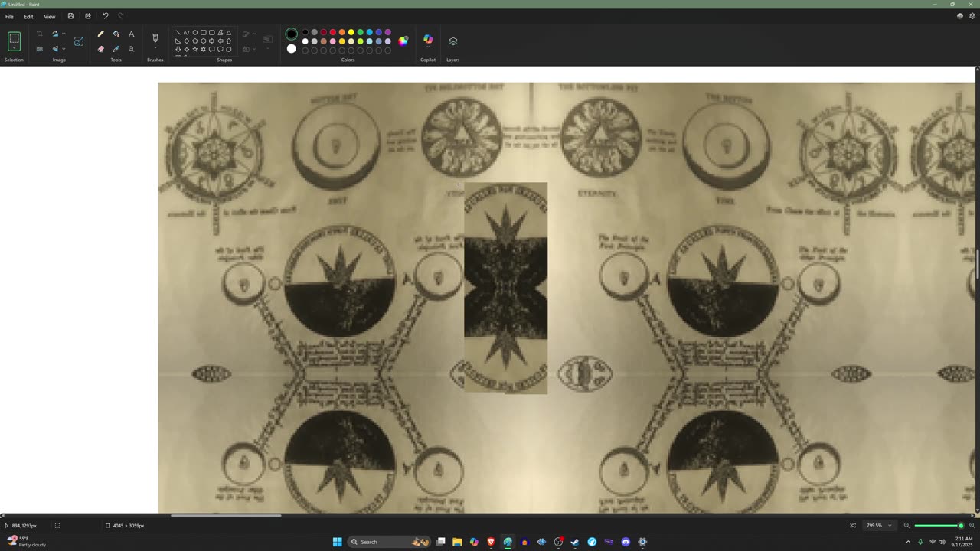This screenshot has width=980, height=551.
Task: Toggle the Layers panel
Action: tap(453, 41)
